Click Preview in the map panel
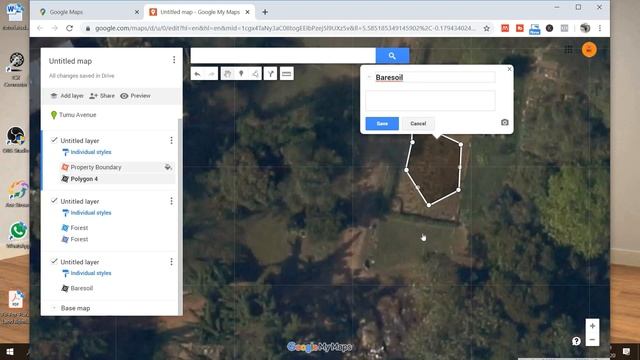 (136, 96)
